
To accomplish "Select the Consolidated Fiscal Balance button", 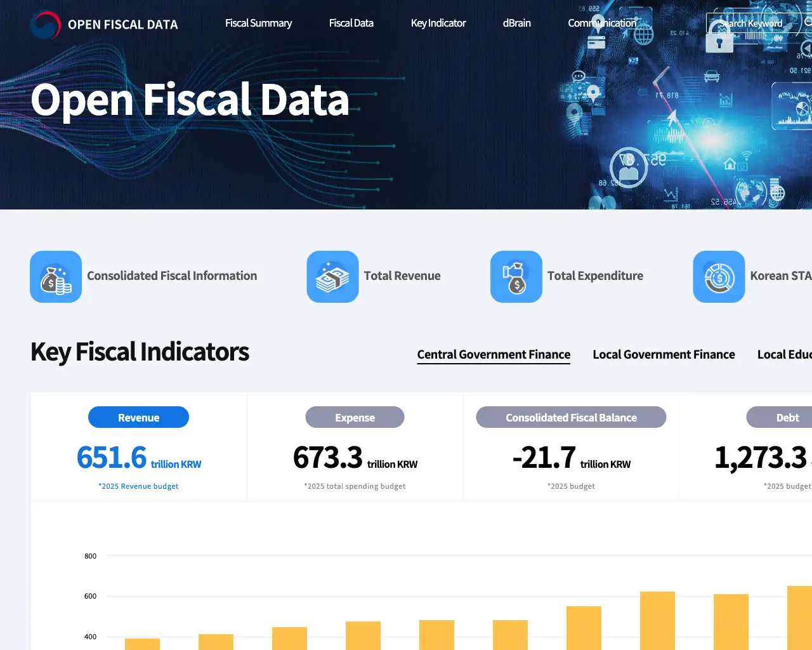I will [x=571, y=417].
